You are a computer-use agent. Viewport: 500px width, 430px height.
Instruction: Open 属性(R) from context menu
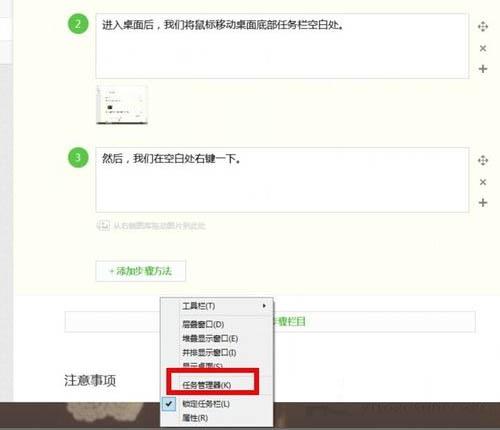pyautogui.click(x=217, y=418)
